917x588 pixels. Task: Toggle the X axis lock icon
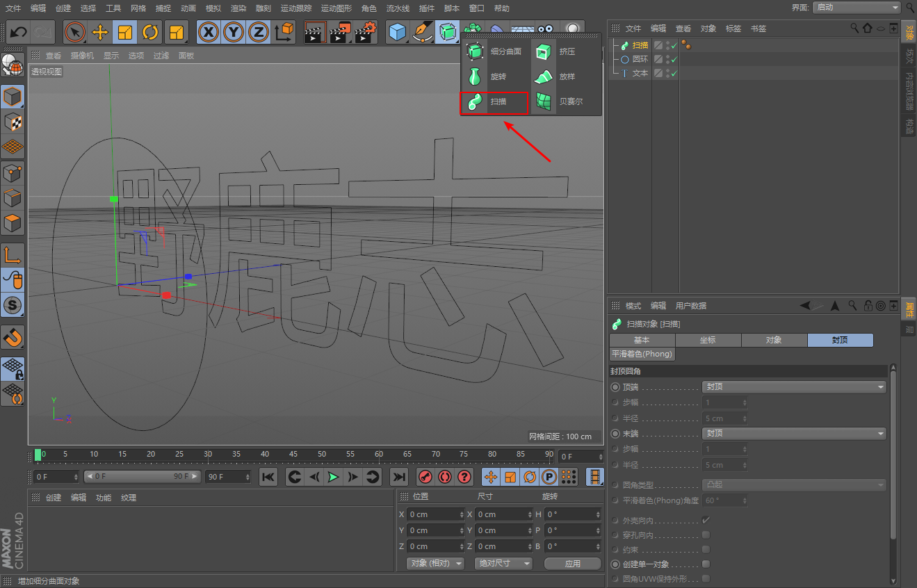click(209, 32)
